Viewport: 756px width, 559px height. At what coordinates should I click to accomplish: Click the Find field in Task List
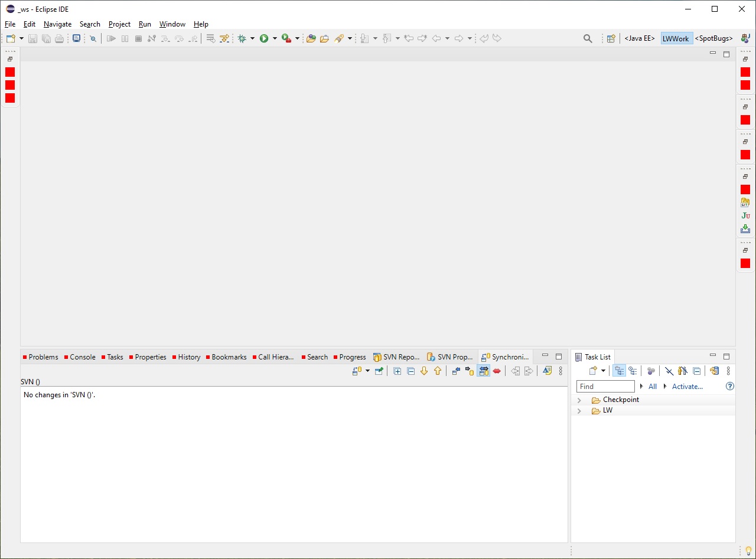pos(605,387)
